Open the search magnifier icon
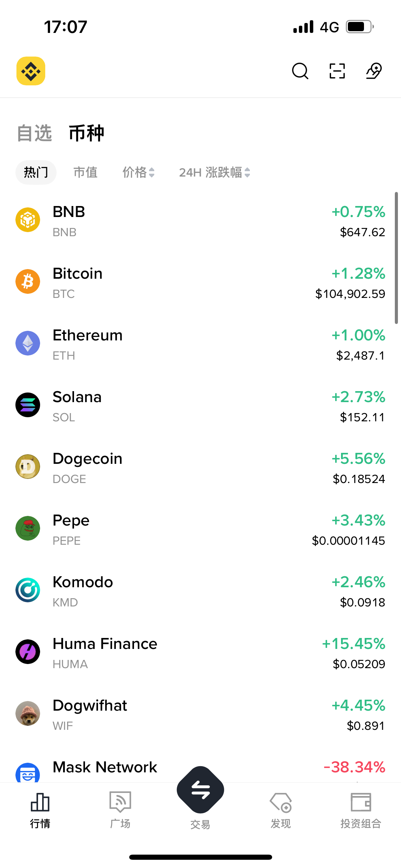This screenshot has height=868, width=401. tap(300, 71)
